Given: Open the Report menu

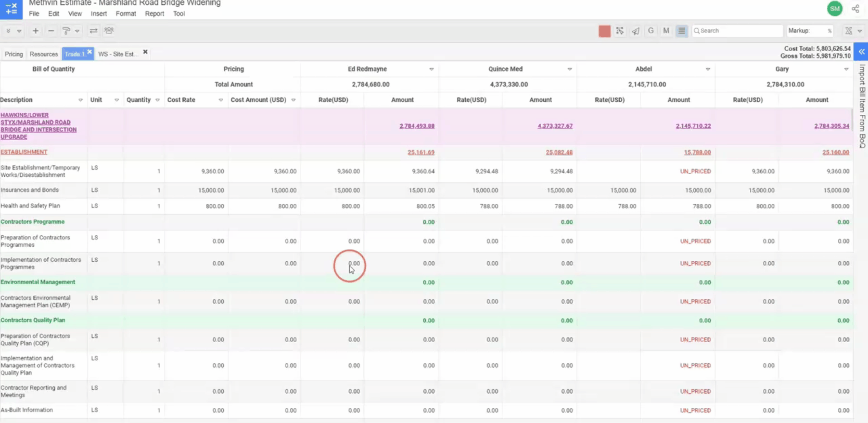Looking at the screenshot, I should 154,14.
